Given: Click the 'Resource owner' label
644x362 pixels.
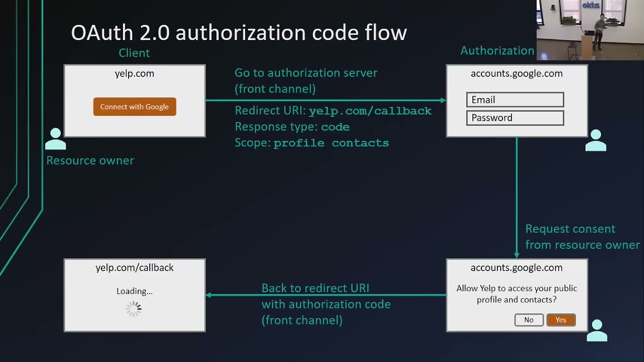Looking at the screenshot, I should pos(90,160).
